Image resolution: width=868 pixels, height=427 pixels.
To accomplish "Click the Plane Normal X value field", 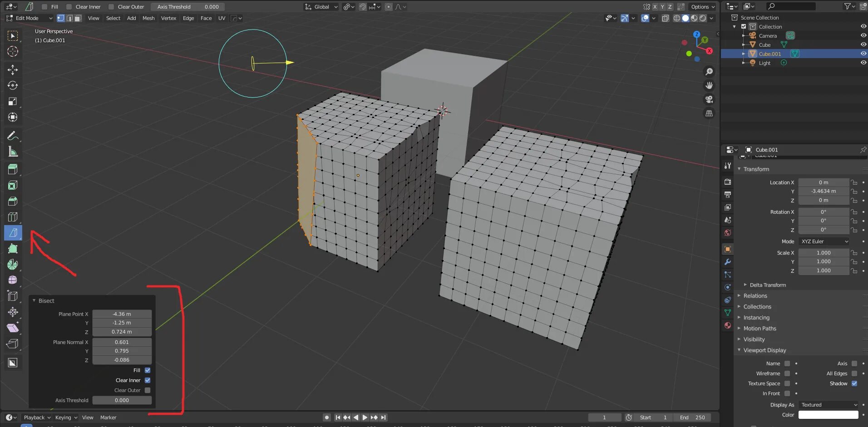I will 122,342.
